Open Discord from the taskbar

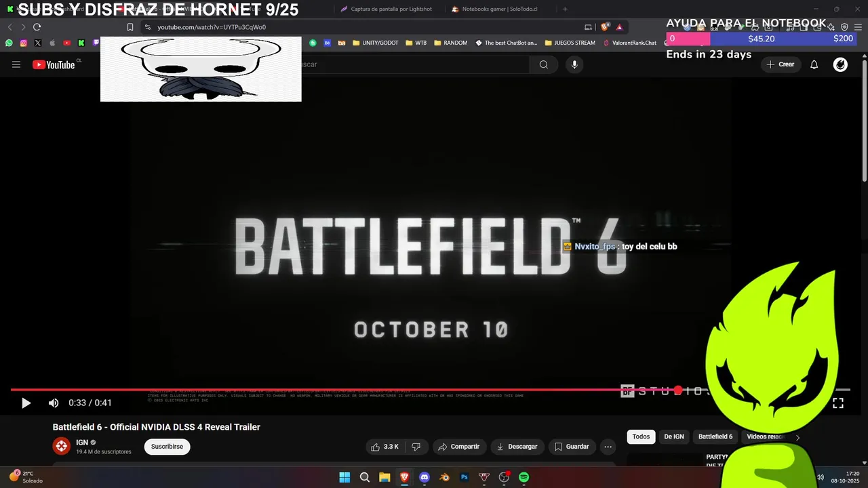tap(425, 477)
